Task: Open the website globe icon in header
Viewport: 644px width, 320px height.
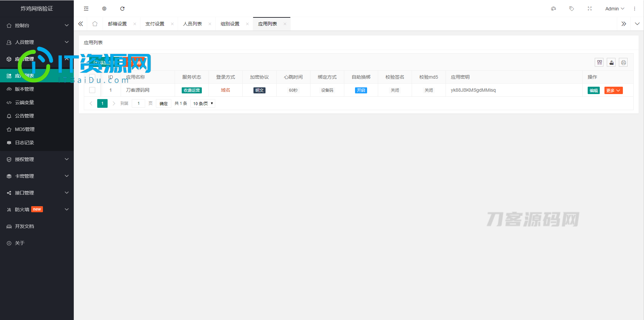Action: pyautogui.click(x=104, y=9)
